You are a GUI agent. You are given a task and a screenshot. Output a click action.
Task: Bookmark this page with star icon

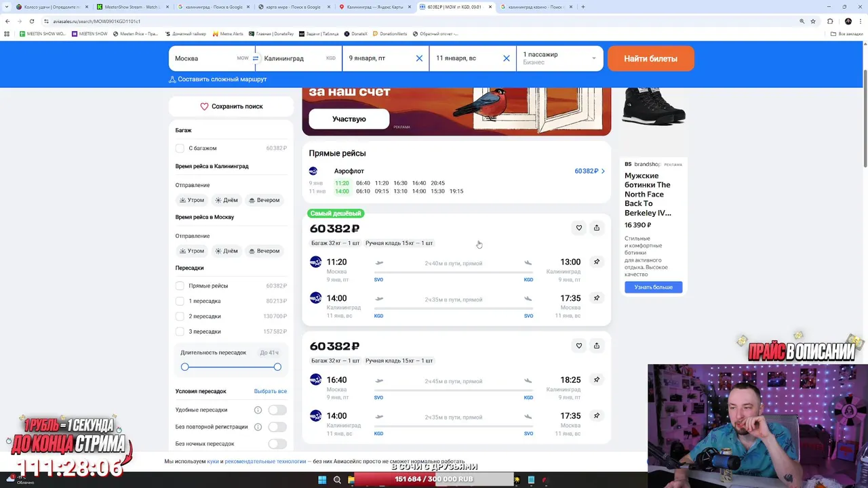pyautogui.click(x=813, y=21)
